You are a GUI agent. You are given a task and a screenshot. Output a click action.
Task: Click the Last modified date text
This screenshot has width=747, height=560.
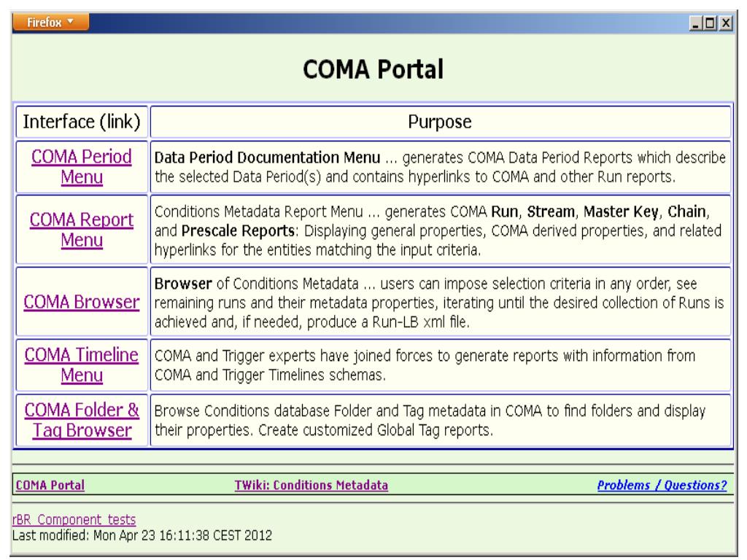tap(142, 535)
